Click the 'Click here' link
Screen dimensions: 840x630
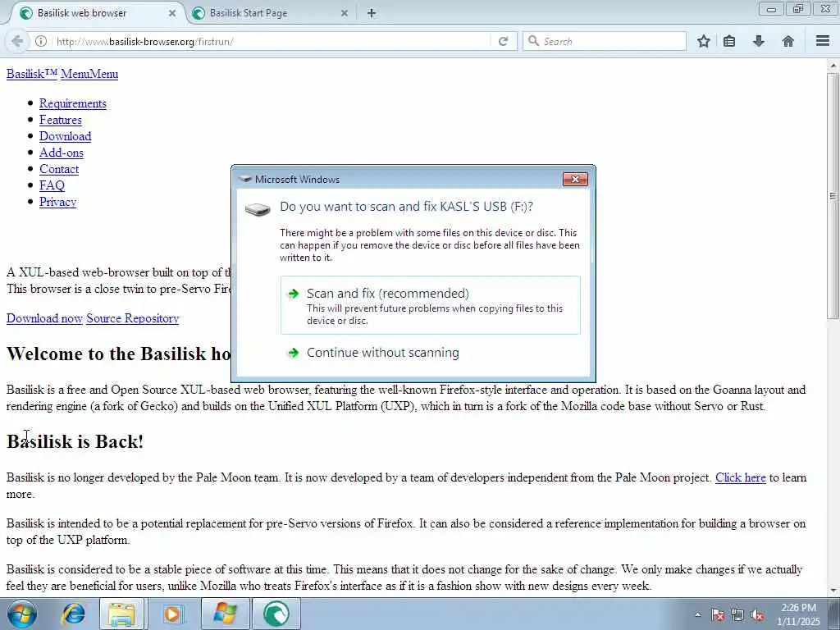[x=741, y=477]
